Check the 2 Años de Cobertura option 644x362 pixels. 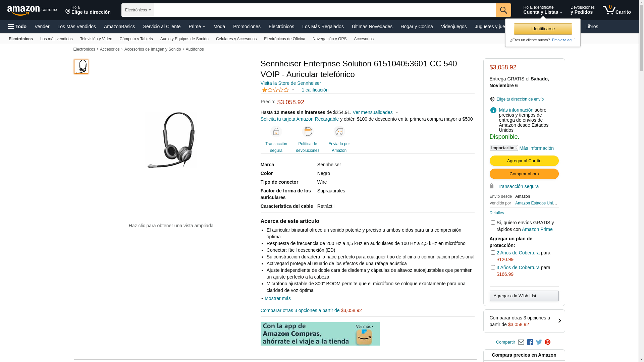pyautogui.click(x=493, y=253)
